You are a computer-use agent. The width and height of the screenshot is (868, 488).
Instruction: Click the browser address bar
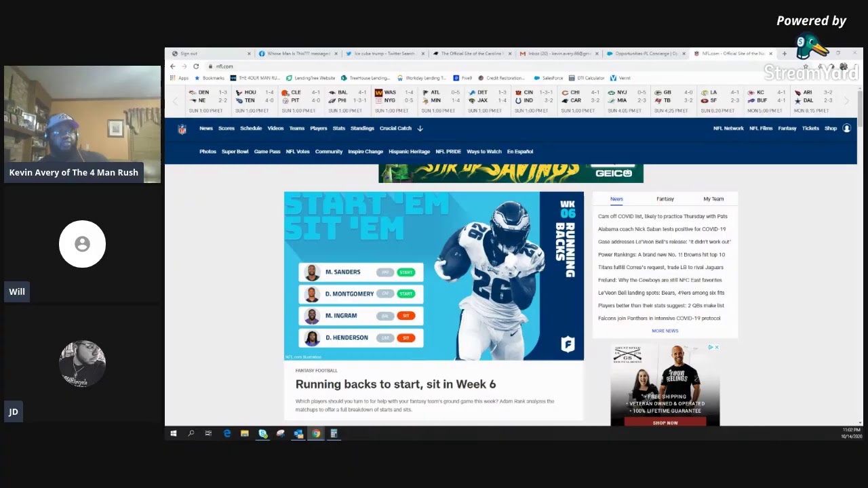[x=502, y=66]
